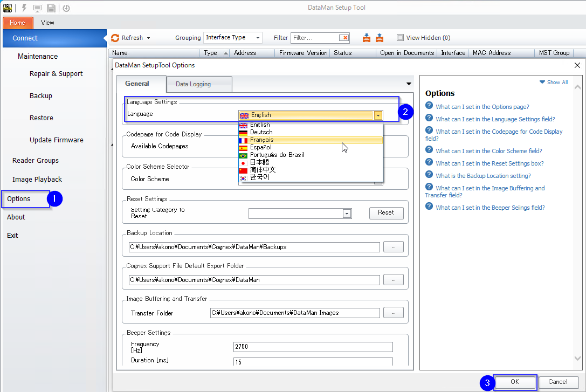Screen dimensions: 586x392
Task: Click the orange import device list icon
Action: [x=367, y=37]
